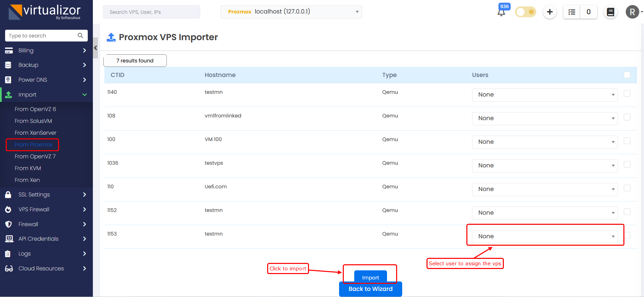Open From SolusVM import option
Screen dimensions: 644x297
click(x=33, y=121)
